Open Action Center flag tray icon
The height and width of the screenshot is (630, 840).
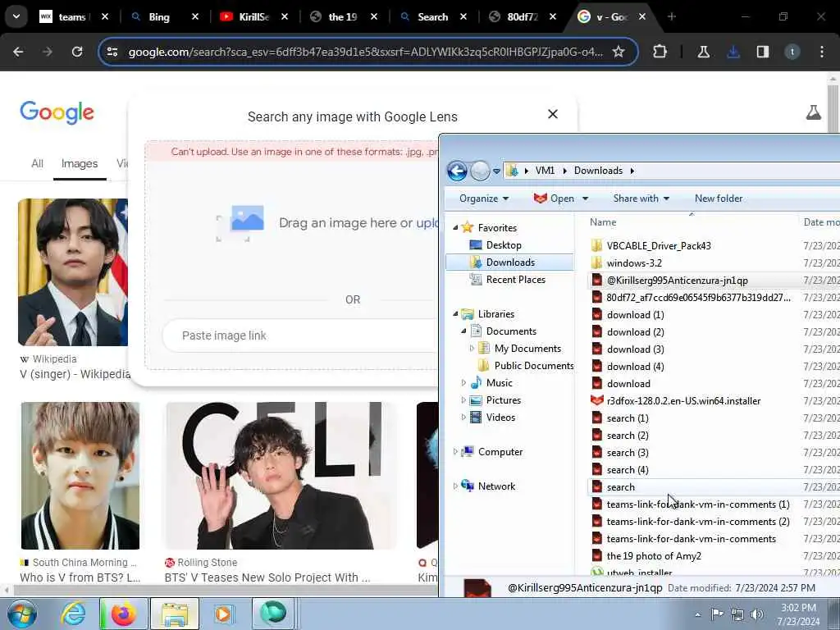pos(717,614)
